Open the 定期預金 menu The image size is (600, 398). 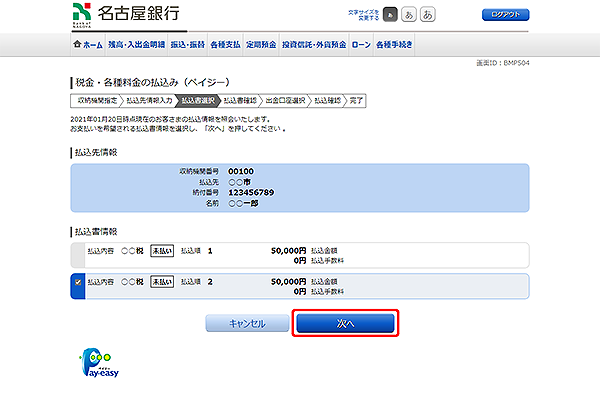[261, 45]
